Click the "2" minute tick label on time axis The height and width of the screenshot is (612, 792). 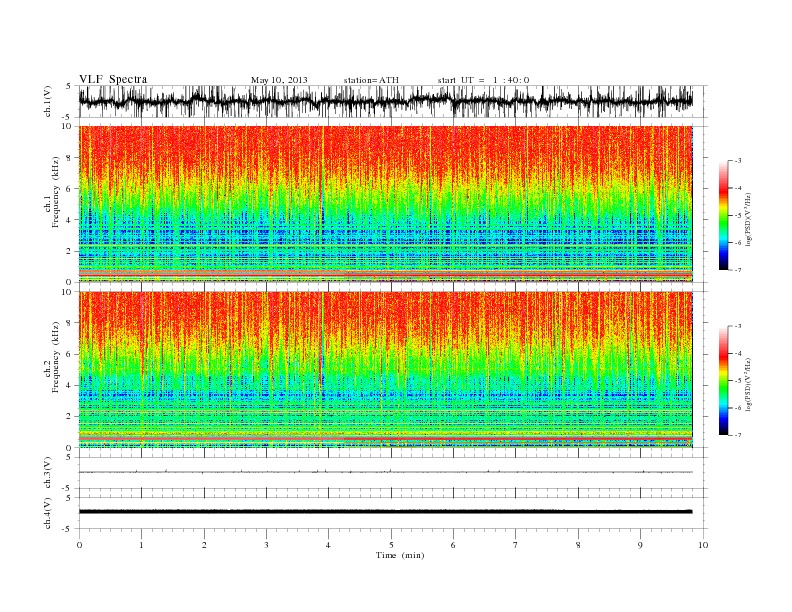(x=204, y=545)
